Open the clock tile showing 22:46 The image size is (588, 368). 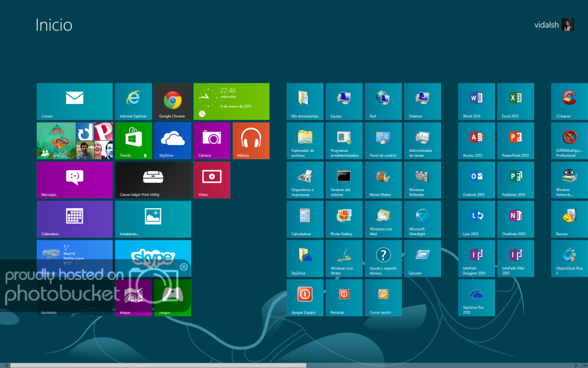pos(231,102)
